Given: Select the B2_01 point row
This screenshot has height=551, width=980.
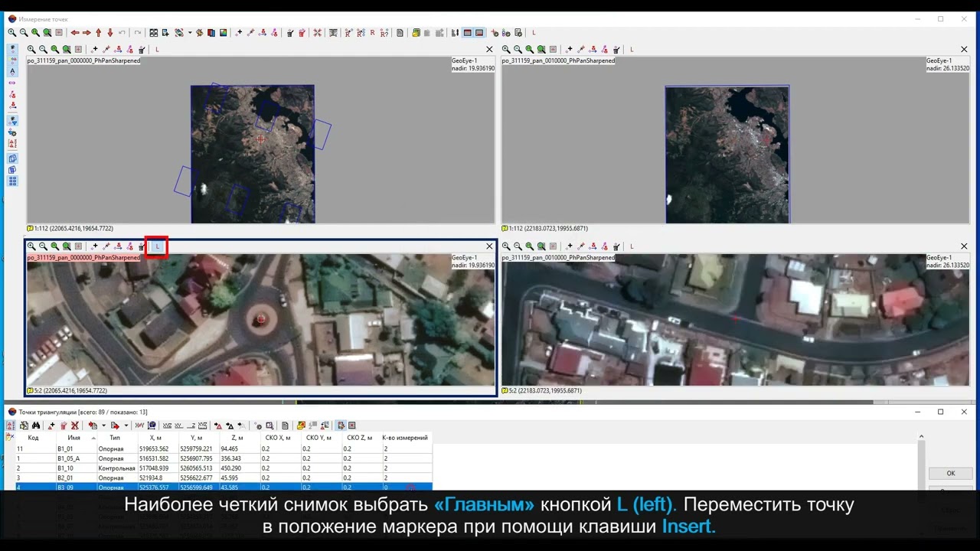Looking at the screenshot, I should (x=224, y=478).
